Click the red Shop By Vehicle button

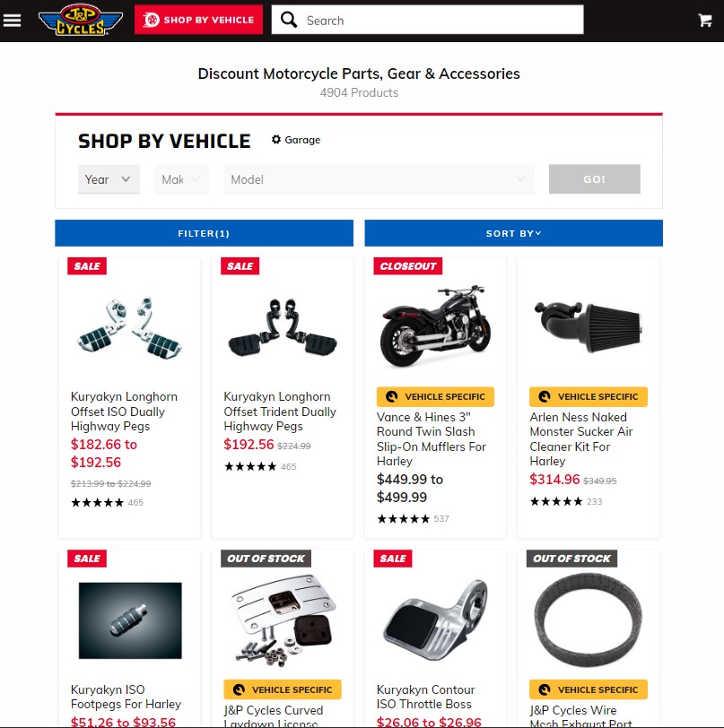[198, 20]
